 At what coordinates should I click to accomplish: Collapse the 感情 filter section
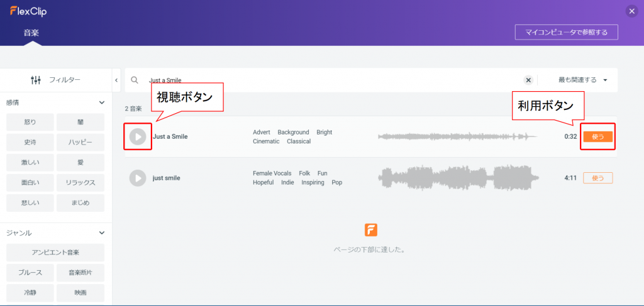coord(101,102)
